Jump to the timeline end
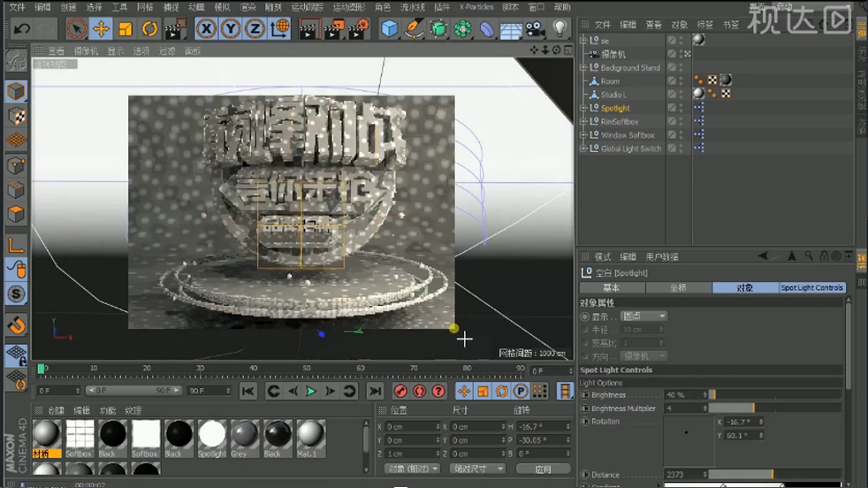This screenshot has width=868, height=488. click(375, 391)
